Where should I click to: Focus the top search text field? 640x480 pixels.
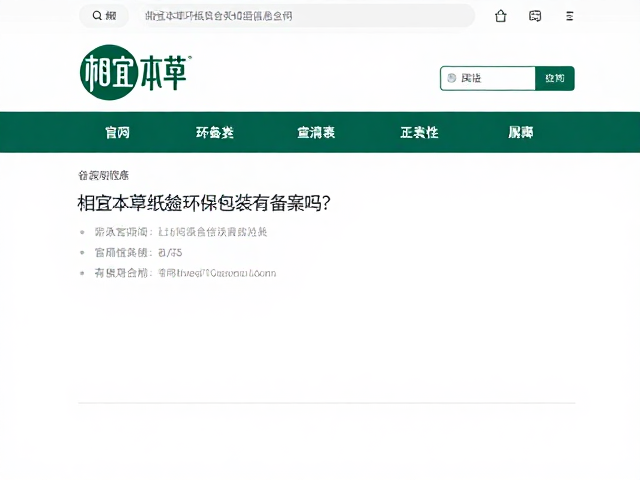click(308, 16)
